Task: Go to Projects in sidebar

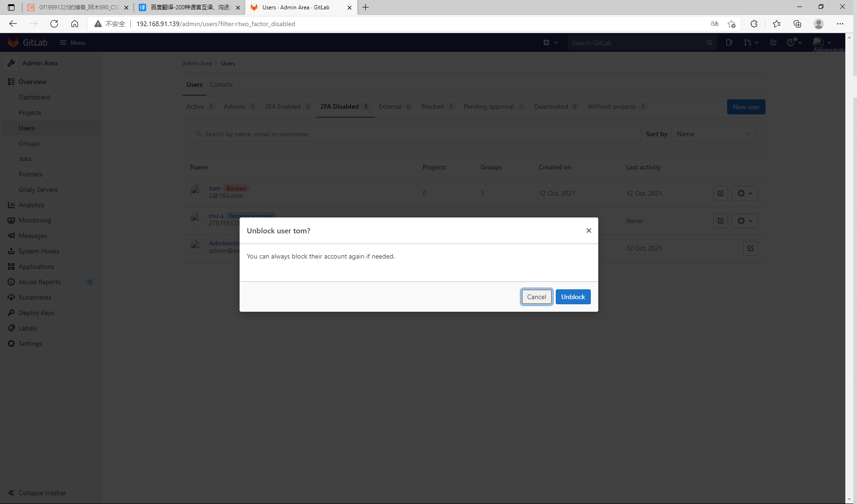Action: [x=30, y=112]
